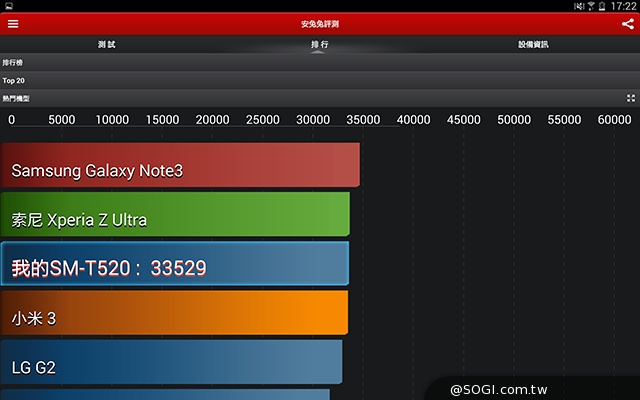Screen dimensions: 640x400
Task: Open the 設備資訊 tab
Action: (533, 44)
